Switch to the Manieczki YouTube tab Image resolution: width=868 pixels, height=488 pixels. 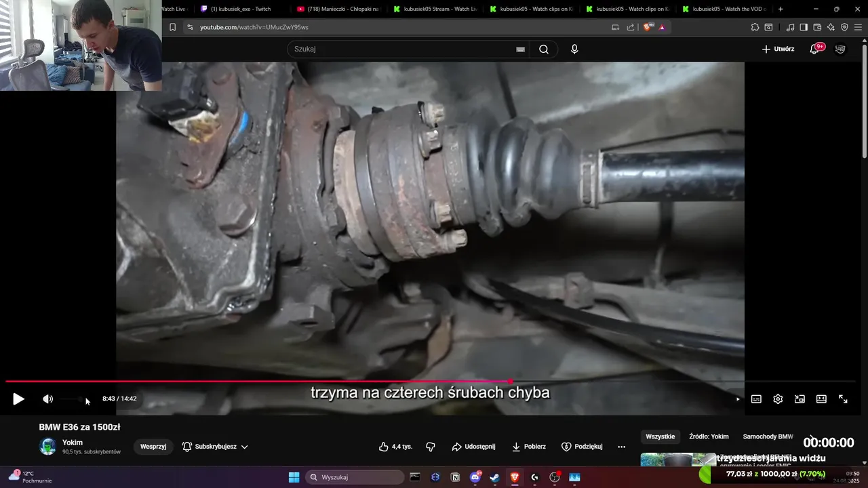pyautogui.click(x=338, y=9)
